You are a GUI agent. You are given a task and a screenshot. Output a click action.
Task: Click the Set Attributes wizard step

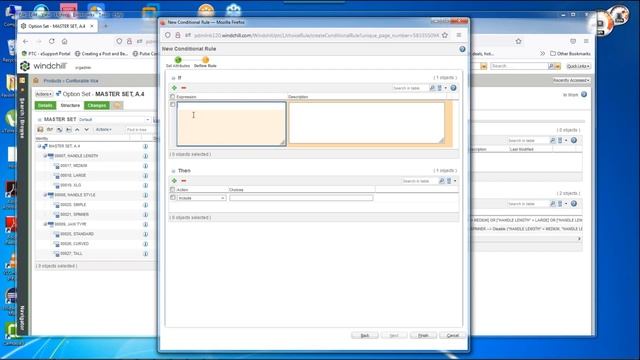coord(178,62)
